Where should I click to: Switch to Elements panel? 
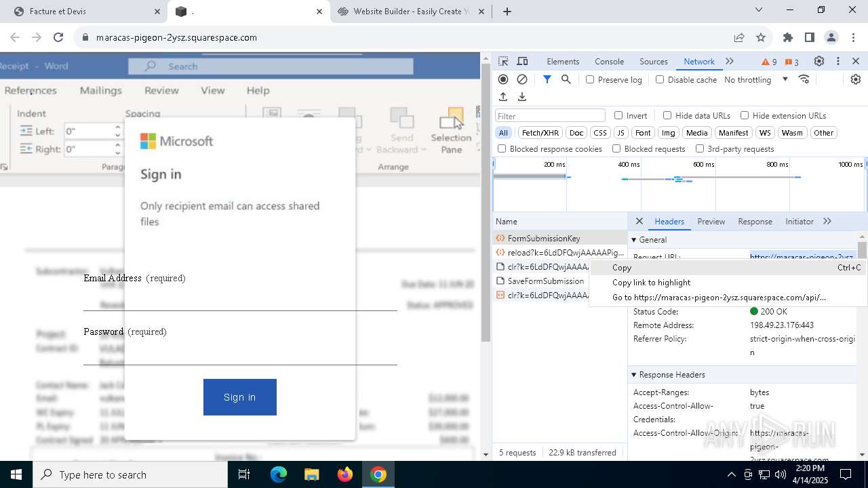[563, 61]
